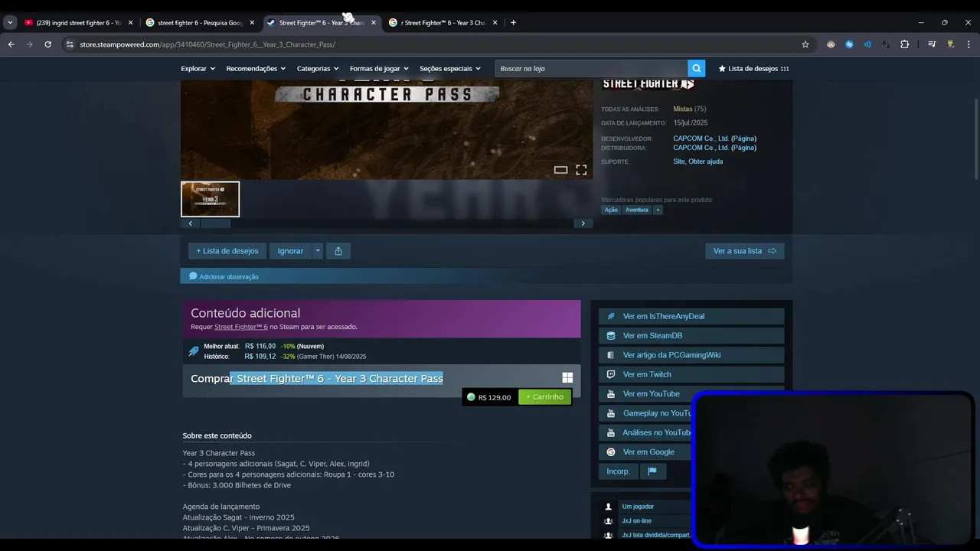980x551 pixels.
Task: Click the plus marker tag button
Action: point(658,210)
